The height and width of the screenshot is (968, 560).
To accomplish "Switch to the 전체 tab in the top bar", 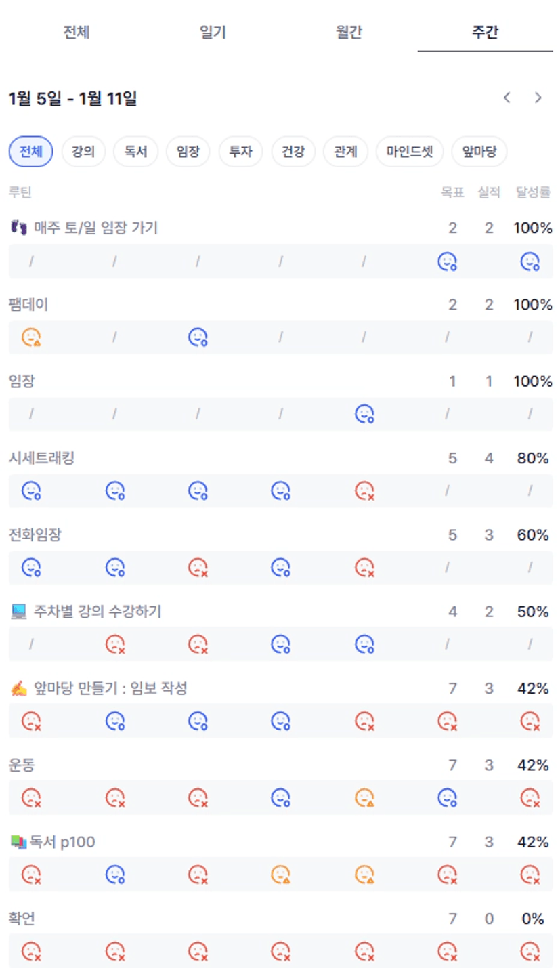I will pyautogui.click(x=77, y=33).
